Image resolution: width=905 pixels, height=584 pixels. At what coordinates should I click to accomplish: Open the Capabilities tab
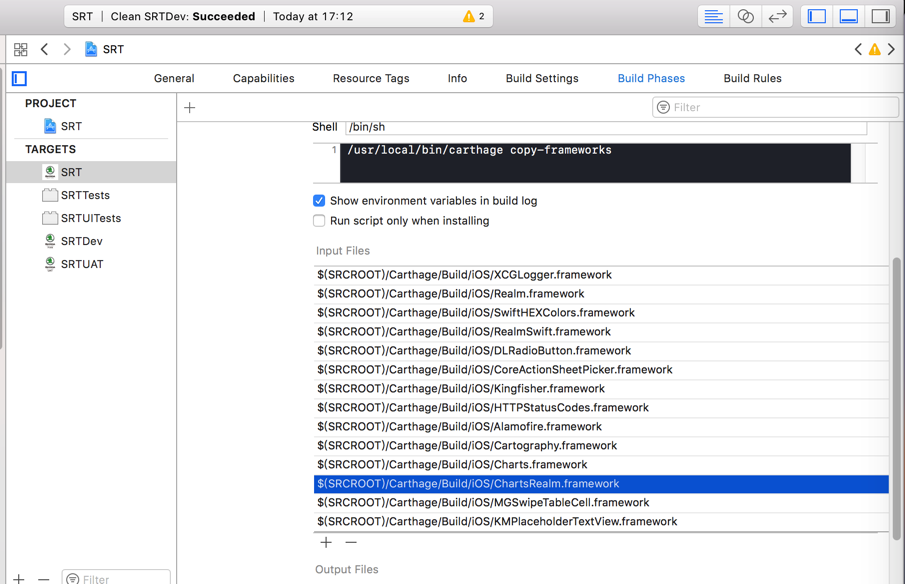(x=263, y=78)
